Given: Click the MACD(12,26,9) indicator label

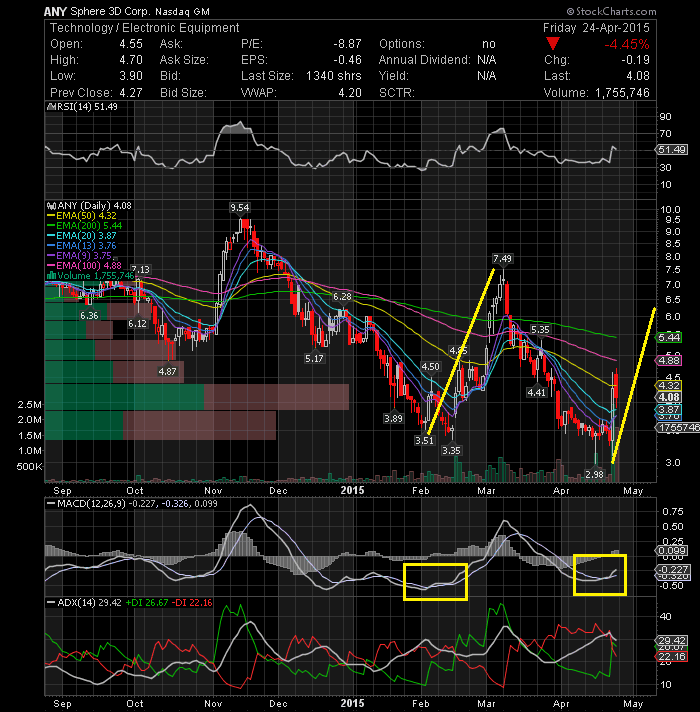Looking at the screenshot, I should pos(91,504).
